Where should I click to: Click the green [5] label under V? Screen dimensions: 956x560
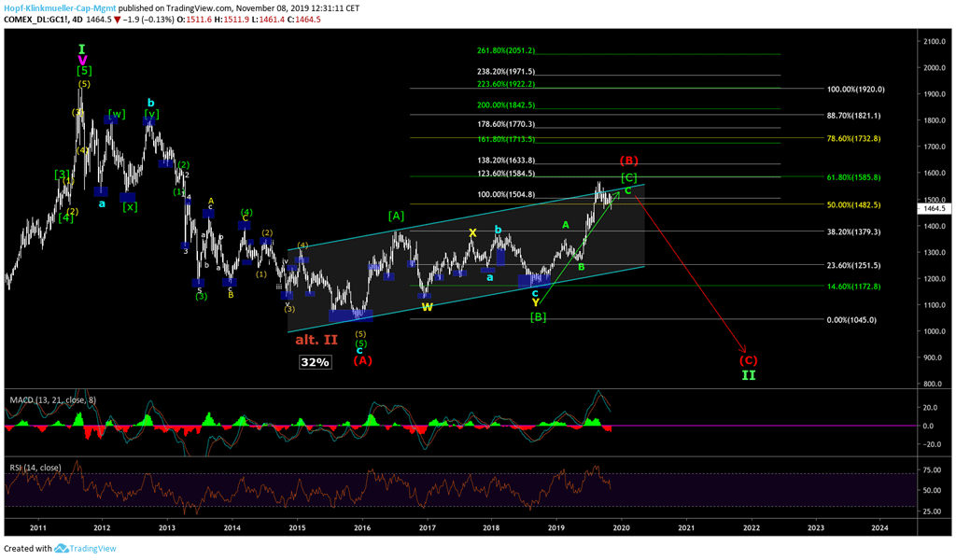click(x=84, y=71)
